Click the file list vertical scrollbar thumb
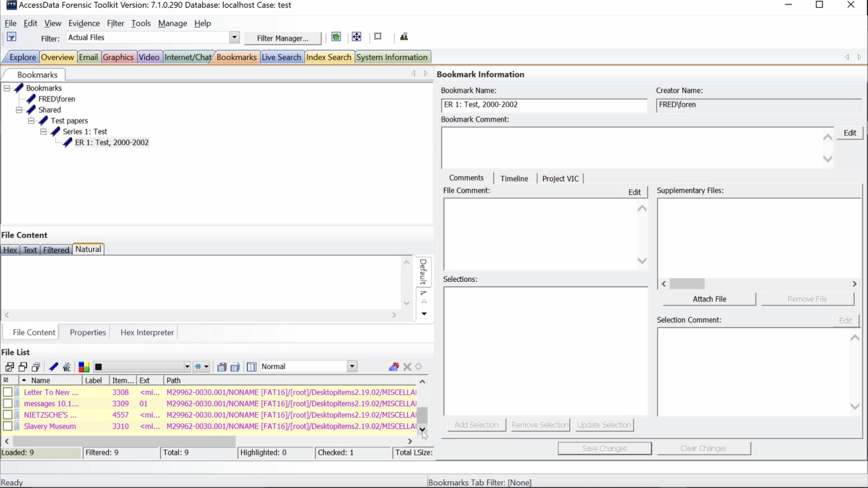 point(422,415)
